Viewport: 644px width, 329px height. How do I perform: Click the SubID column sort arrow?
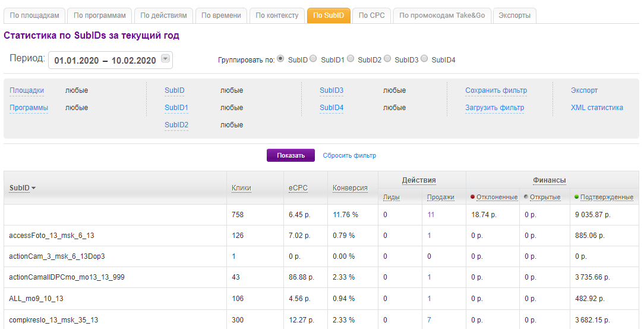pos(34,189)
